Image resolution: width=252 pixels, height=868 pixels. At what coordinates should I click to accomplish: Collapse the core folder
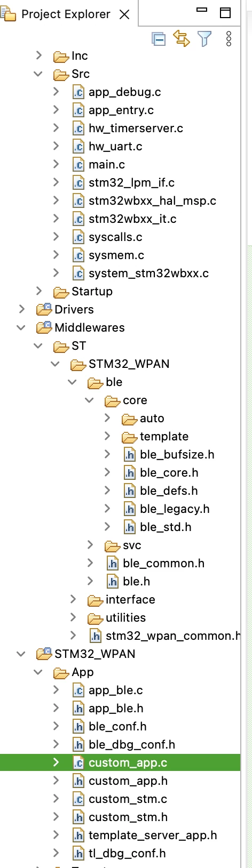tap(90, 400)
